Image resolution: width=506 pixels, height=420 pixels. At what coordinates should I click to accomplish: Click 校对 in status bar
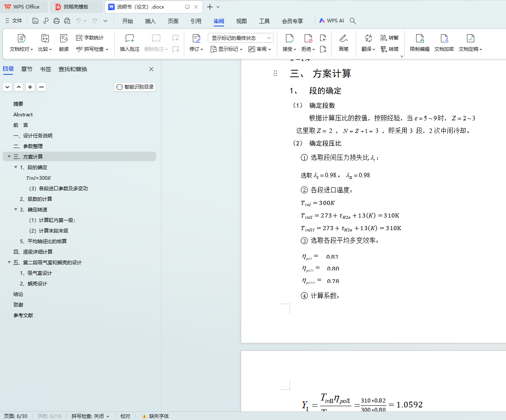pos(125,416)
